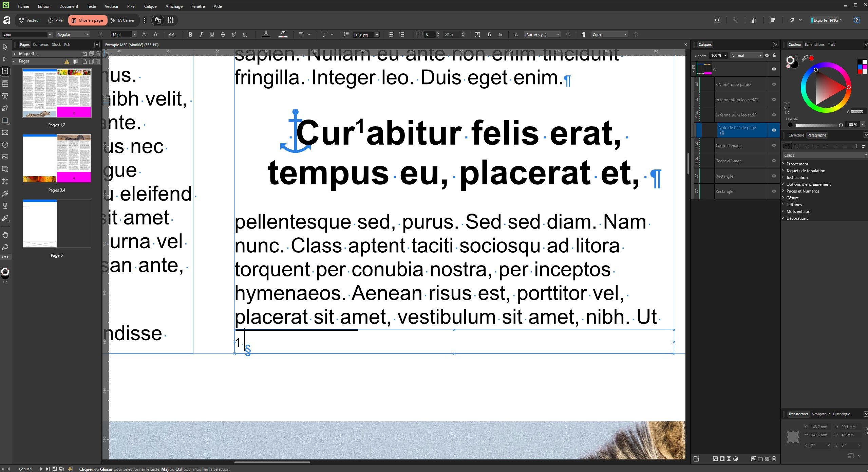Select the picture frame rectangle tool
The image size is (868, 472).
(5, 133)
